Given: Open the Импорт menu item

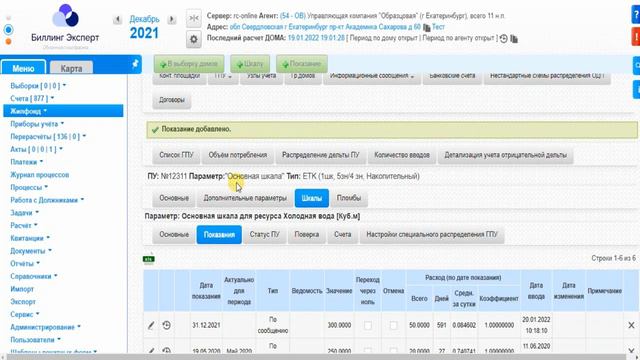Looking at the screenshot, I should 22,289.
